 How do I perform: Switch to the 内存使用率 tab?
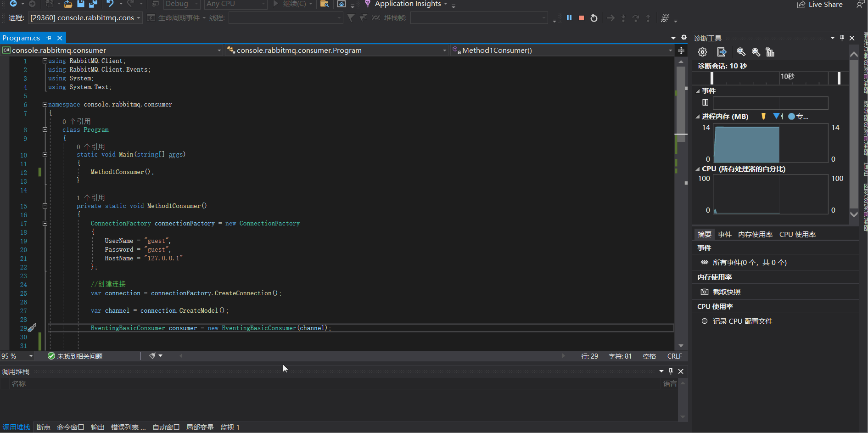pyautogui.click(x=755, y=235)
